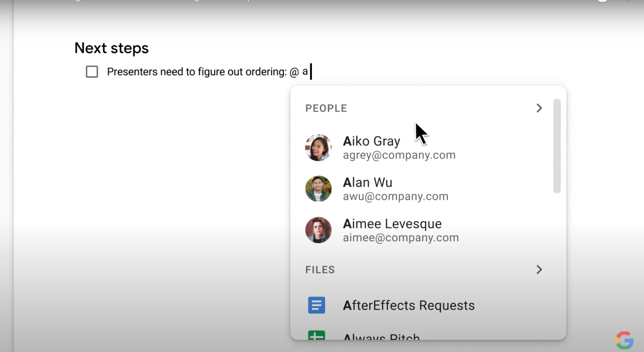
Task: Open the AfterEffects Requests document
Action: point(409,305)
